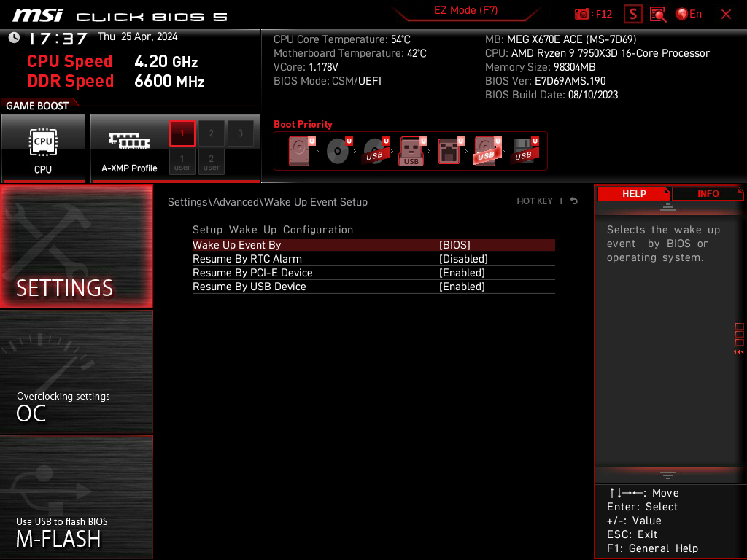The width and height of the screenshot is (747, 560).
Task: Take a screenshot with the F12 camera icon
Action: (x=593, y=14)
